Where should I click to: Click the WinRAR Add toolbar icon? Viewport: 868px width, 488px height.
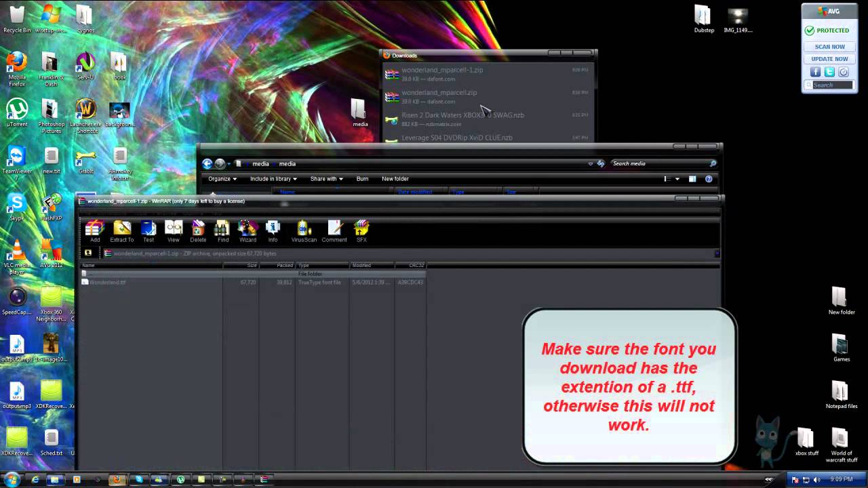[94, 231]
